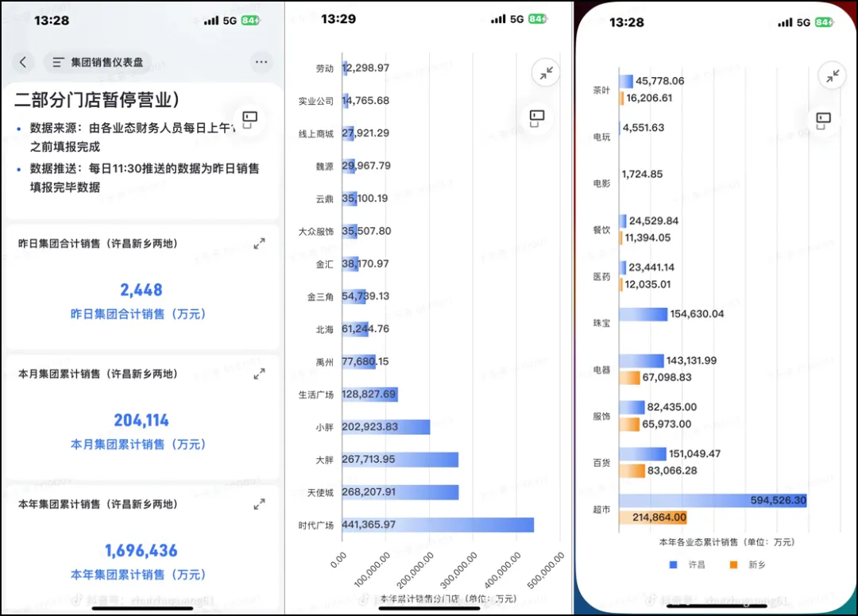Tap the blue 超市 bar showing 594,526.30
Image resolution: width=858 pixels, height=616 pixels.
(712, 501)
